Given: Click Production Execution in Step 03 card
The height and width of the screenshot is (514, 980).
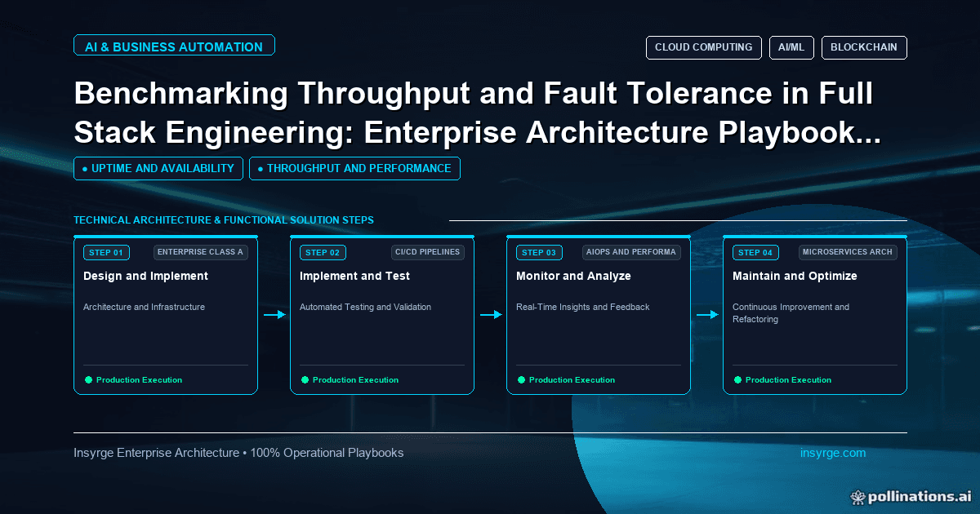Looking at the screenshot, I should (x=572, y=380).
